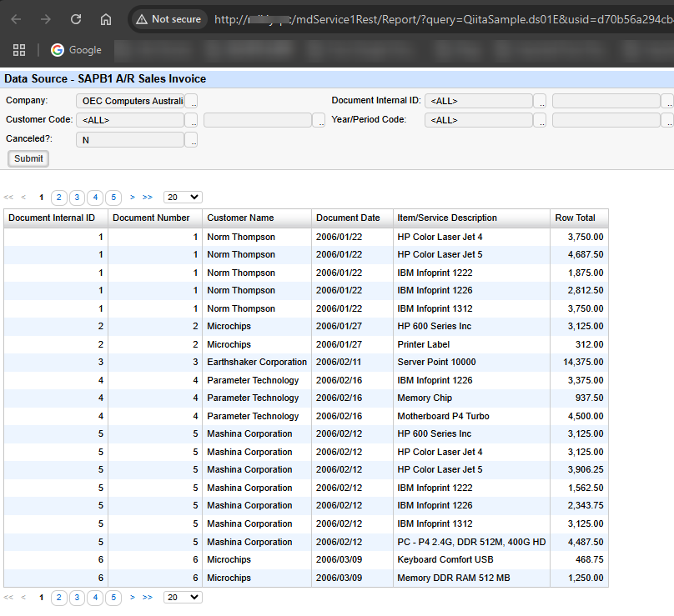Go to page 3 in top pager
The image size is (674, 616).
click(77, 198)
